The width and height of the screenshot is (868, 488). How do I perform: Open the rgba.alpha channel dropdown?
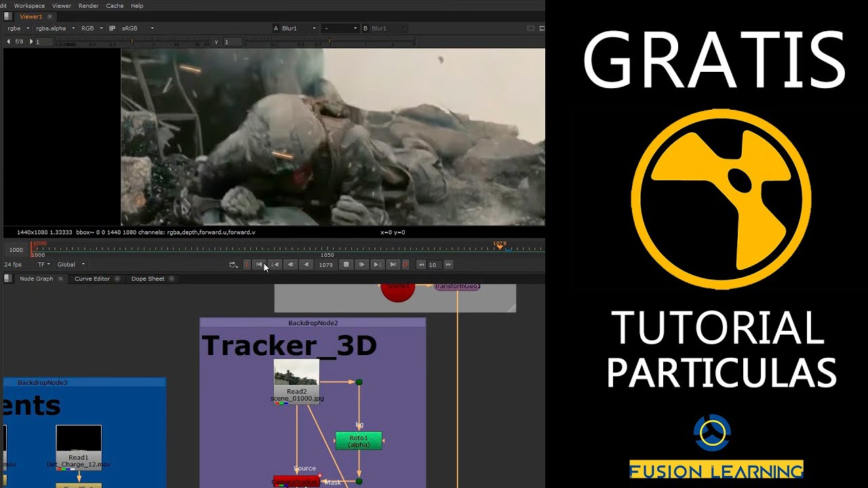tap(55, 28)
